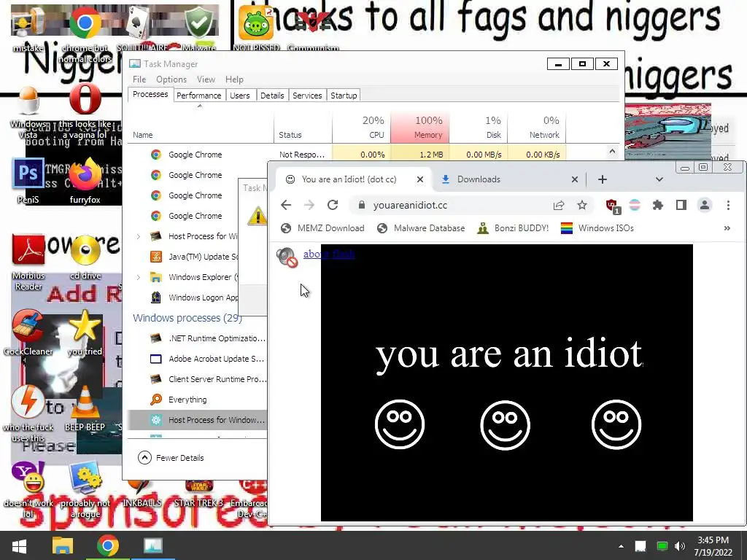
Task: Click the striped flag extension icon
Action: [635, 205]
